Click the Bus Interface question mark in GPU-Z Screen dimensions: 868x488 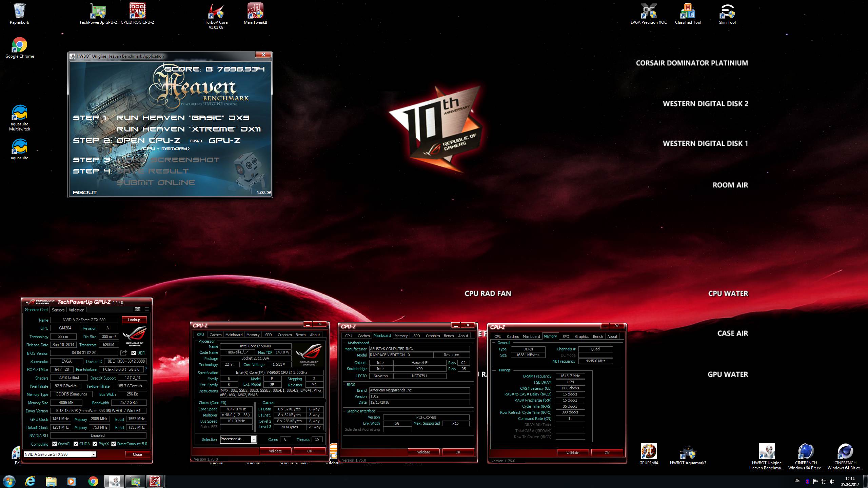[x=146, y=369]
